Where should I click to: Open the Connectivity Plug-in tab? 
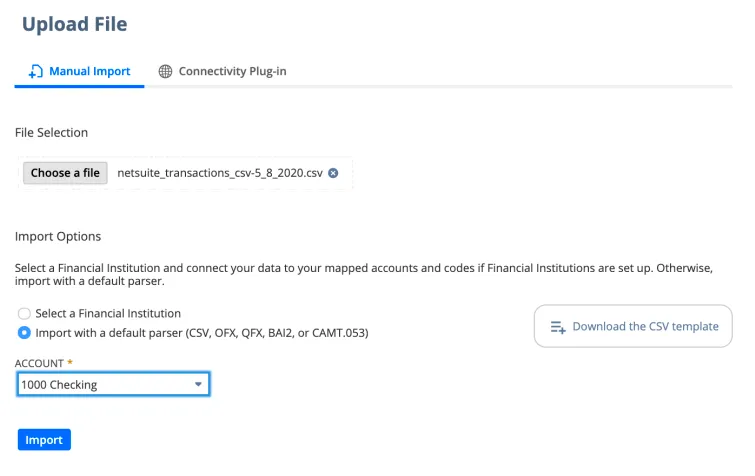(x=222, y=72)
